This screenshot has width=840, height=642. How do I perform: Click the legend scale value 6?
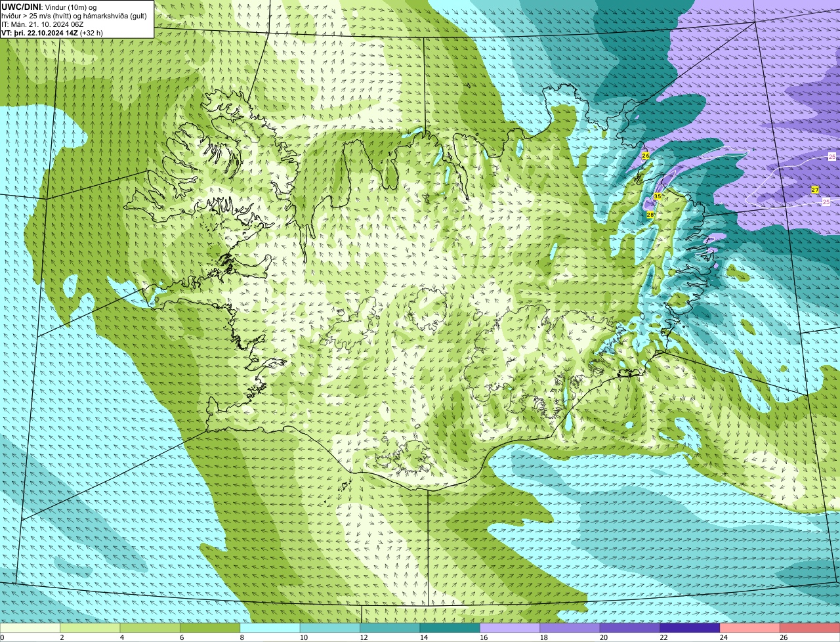182,637
